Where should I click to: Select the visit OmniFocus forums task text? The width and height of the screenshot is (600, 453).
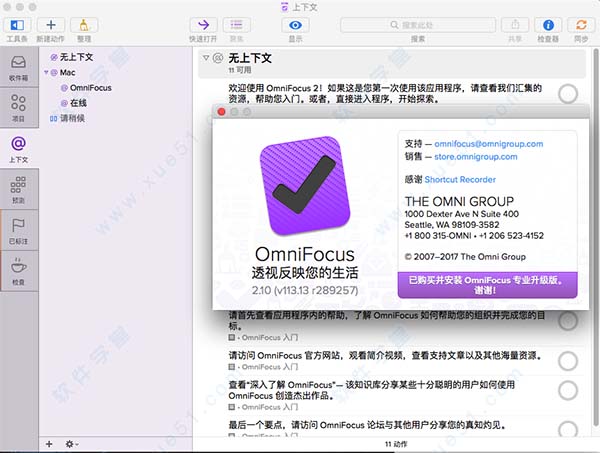click(368, 425)
